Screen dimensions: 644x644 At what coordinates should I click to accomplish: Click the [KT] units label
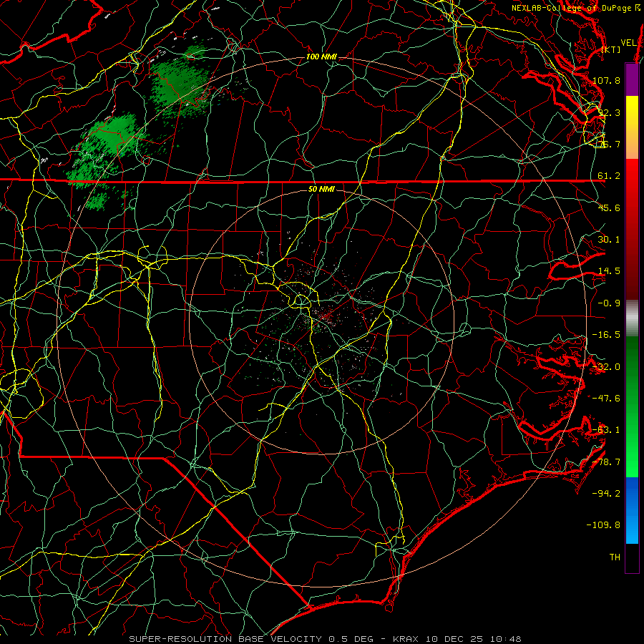tap(611, 49)
